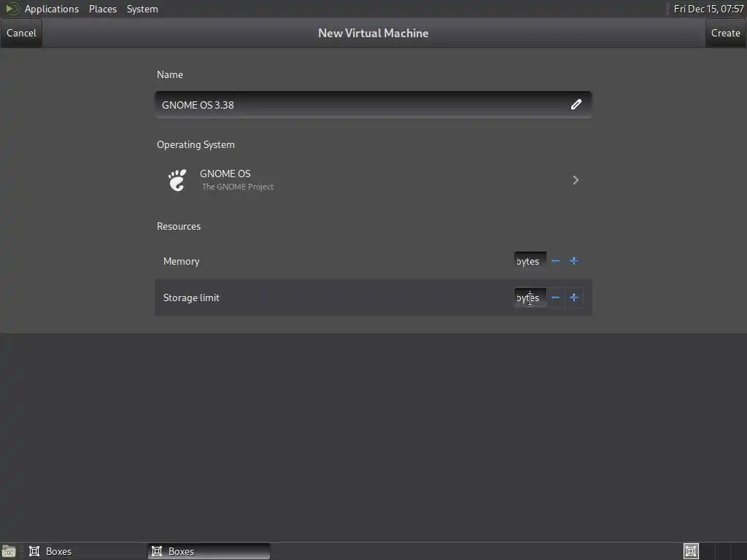Create the virtual machine
747x560 pixels.
pos(725,33)
